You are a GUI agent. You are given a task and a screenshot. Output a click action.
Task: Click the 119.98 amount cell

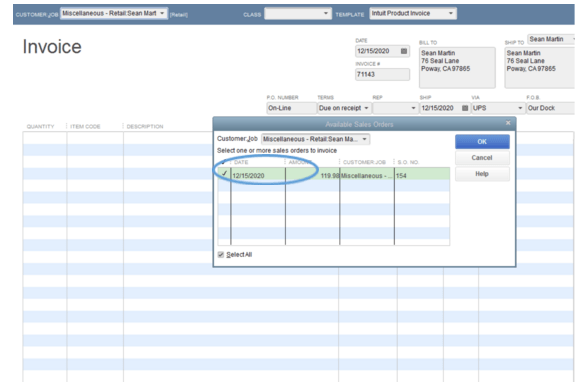click(313, 174)
